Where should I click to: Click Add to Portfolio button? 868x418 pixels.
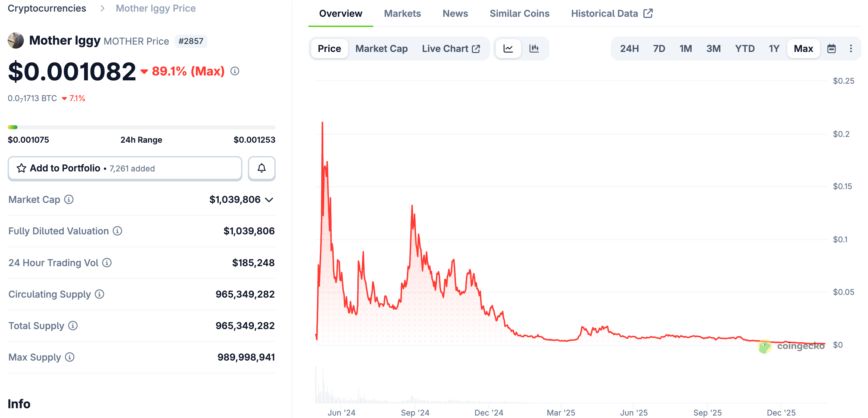coord(125,168)
